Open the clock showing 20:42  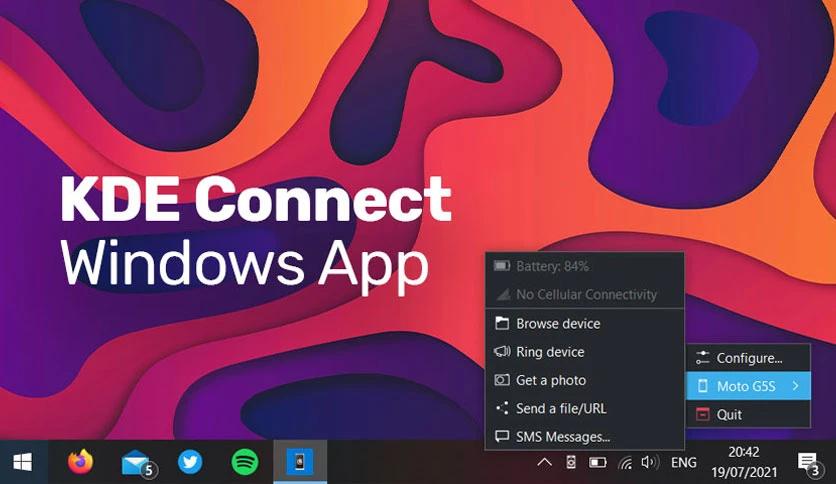point(744,453)
